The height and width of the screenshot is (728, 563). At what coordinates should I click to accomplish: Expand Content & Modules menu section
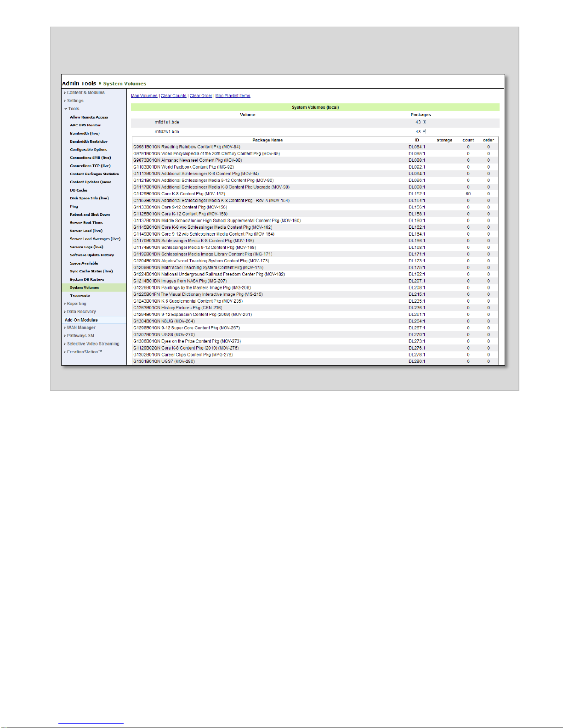(x=85, y=93)
